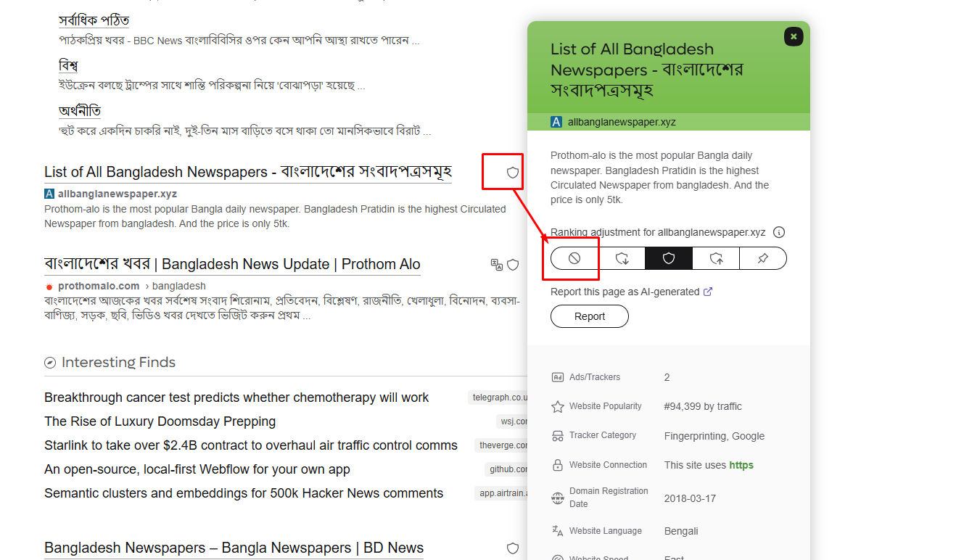Open the info icon next to Ranking adjustment
This screenshot has width=964, height=560.
click(779, 232)
